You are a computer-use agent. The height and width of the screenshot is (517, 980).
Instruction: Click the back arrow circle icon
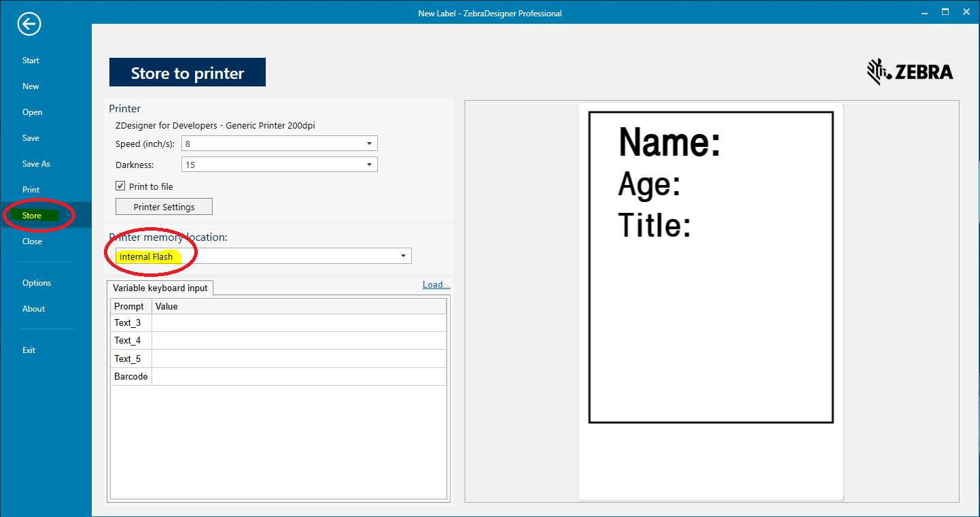pyautogui.click(x=29, y=24)
